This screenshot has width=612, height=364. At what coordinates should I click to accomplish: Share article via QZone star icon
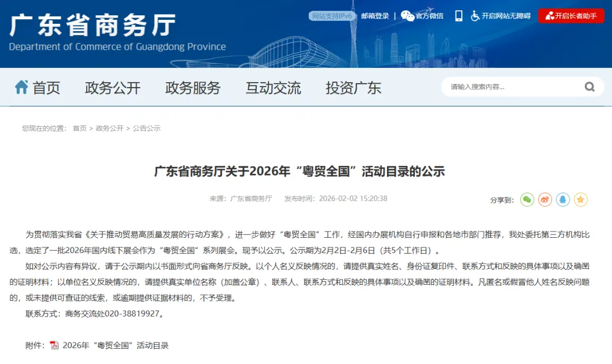click(580, 200)
